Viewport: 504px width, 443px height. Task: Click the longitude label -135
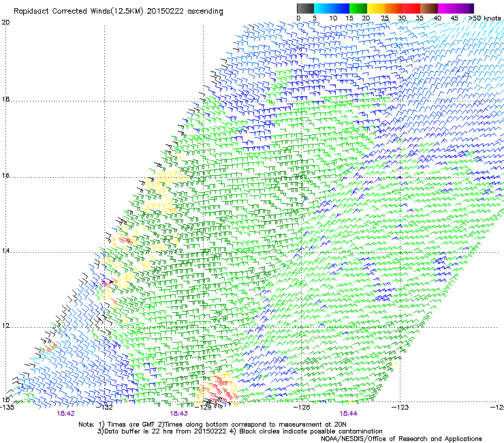(7, 408)
